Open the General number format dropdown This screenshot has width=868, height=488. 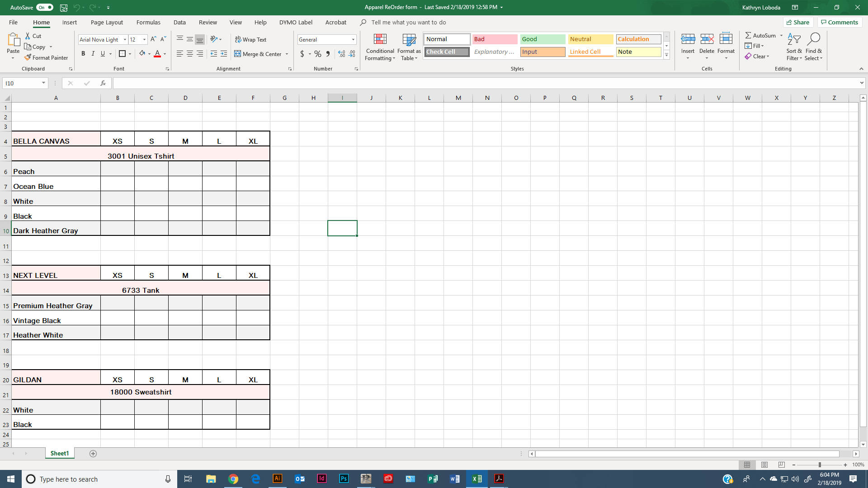click(353, 40)
